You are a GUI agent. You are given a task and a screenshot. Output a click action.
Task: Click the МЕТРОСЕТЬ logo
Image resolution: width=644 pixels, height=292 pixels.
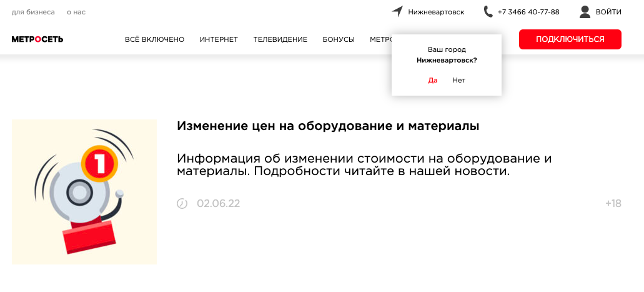click(37, 39)
